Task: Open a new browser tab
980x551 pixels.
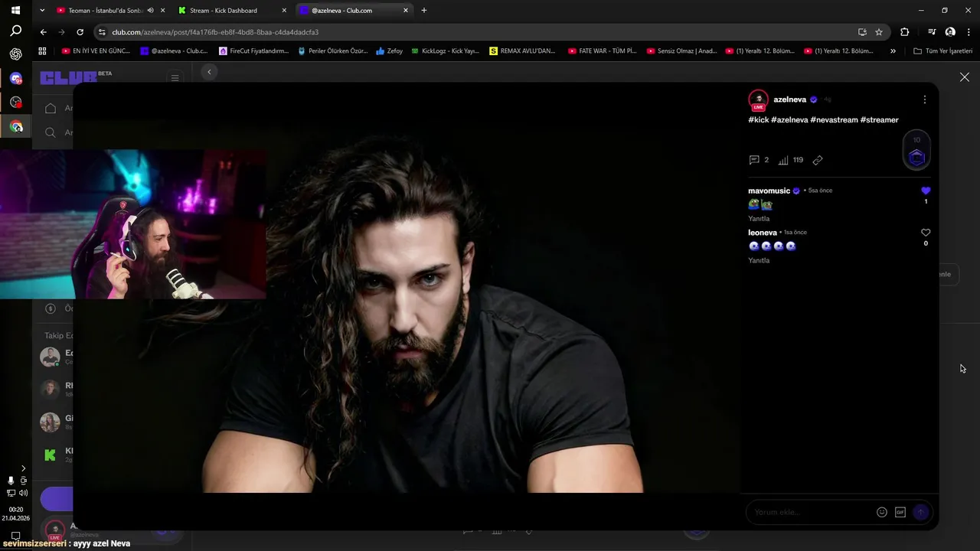Action: click(424, 11)
